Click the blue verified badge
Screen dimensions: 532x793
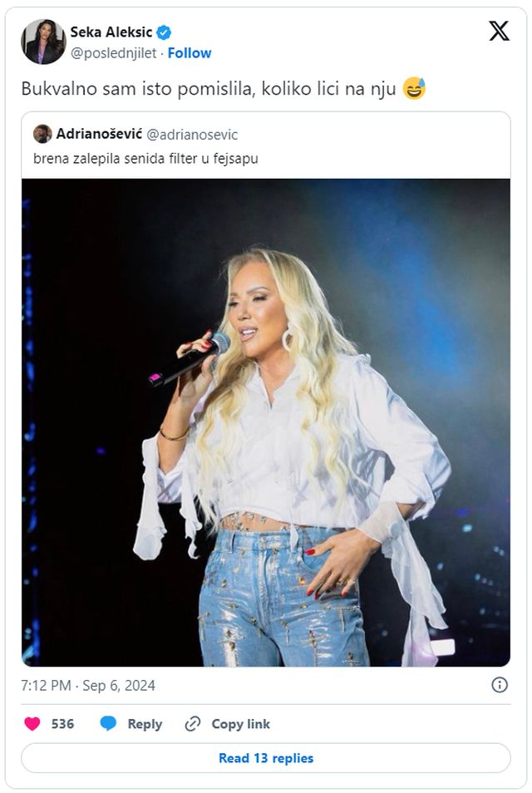[164, 32]
